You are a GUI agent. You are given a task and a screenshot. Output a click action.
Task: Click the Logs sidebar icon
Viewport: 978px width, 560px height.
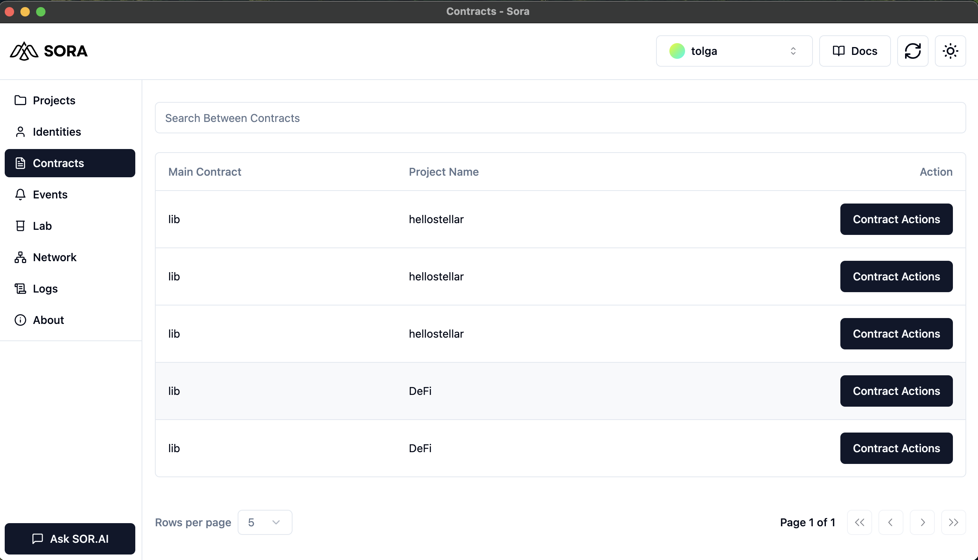click(20, 288)
